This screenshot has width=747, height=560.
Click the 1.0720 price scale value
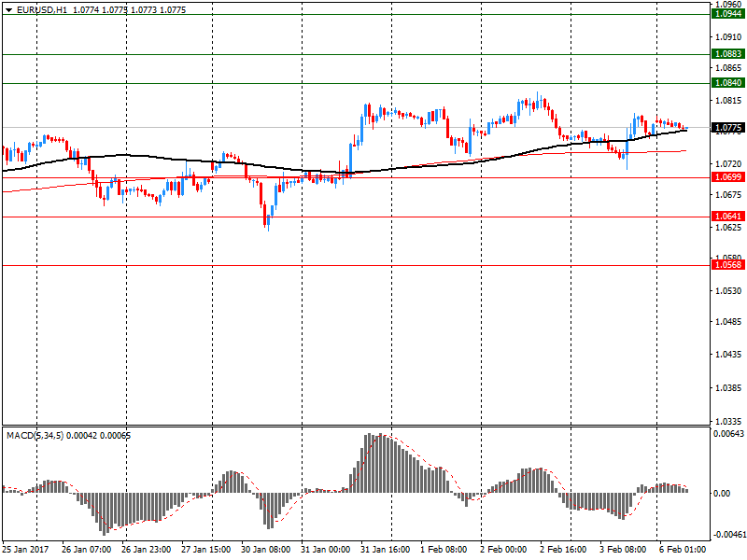(x=728, y=164)
